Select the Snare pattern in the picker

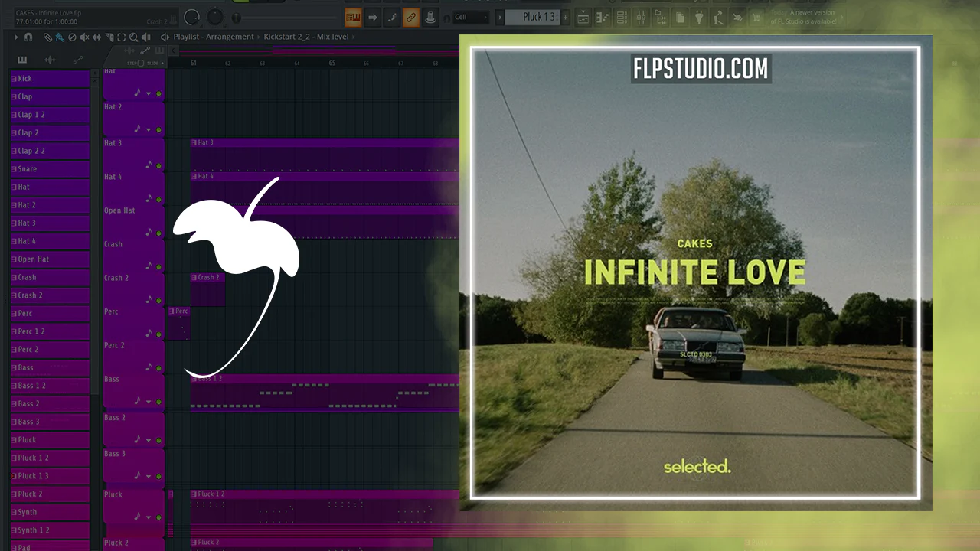coord(50,169)
